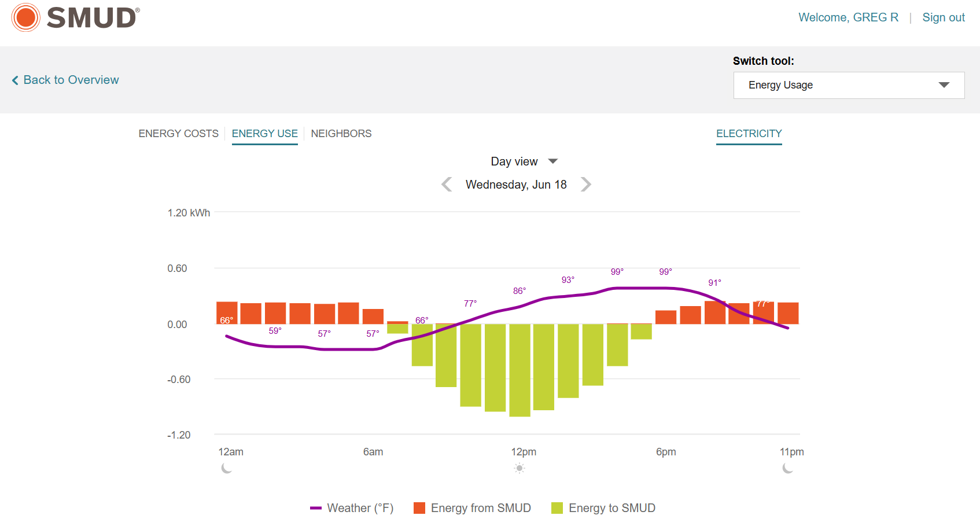Toggle Energy from SMUD legend series

pos(473,508)
